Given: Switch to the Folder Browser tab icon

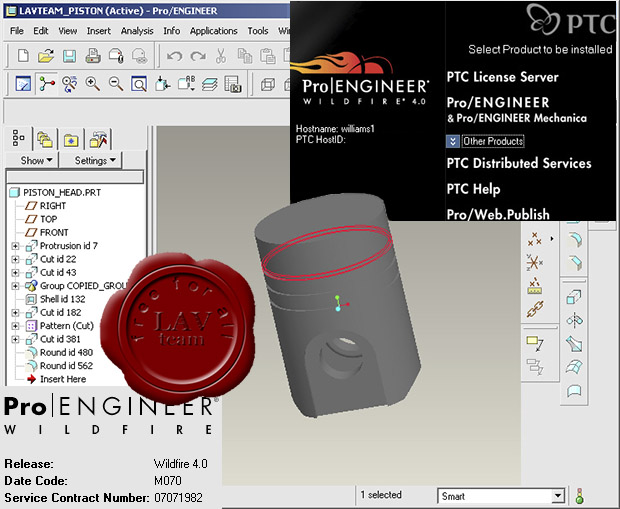Looking at the screenshot, I should (45, 140).
